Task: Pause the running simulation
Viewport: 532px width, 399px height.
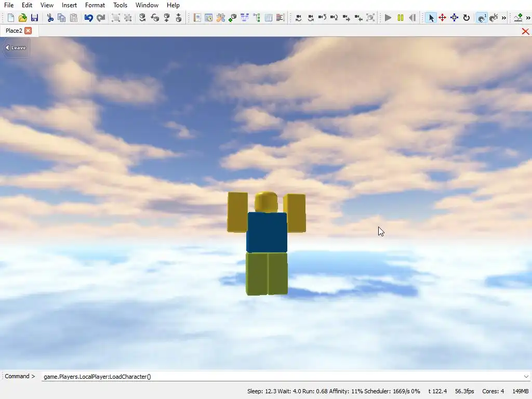Action: coord(401,18)
